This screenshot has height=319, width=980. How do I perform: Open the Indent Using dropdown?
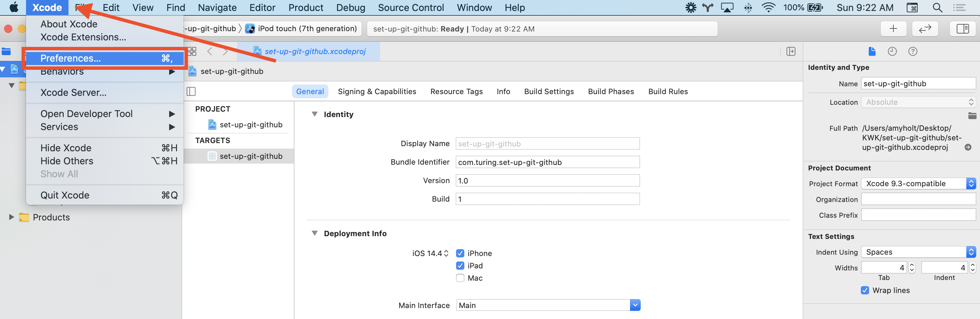[918, 252]
